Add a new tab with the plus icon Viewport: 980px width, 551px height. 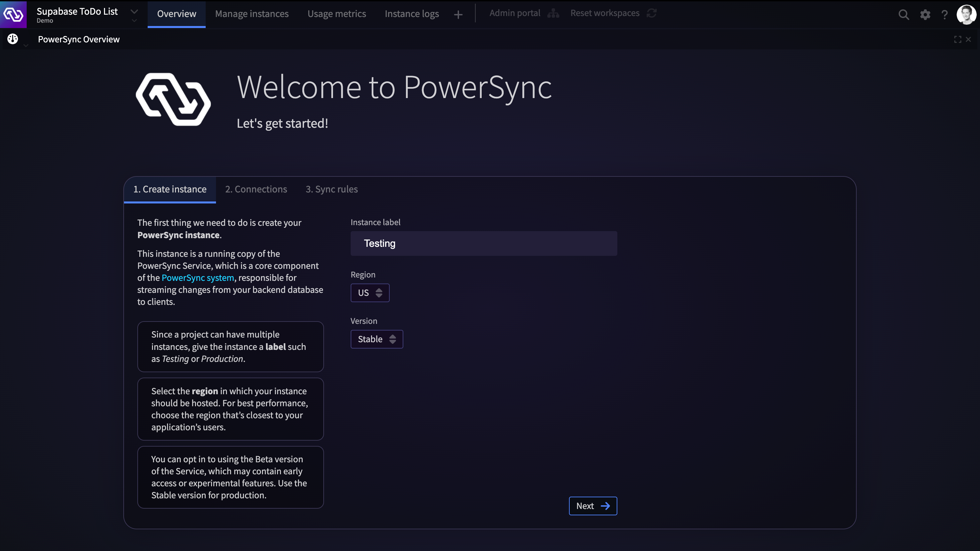pyautogui.click(x=458, y=14)
